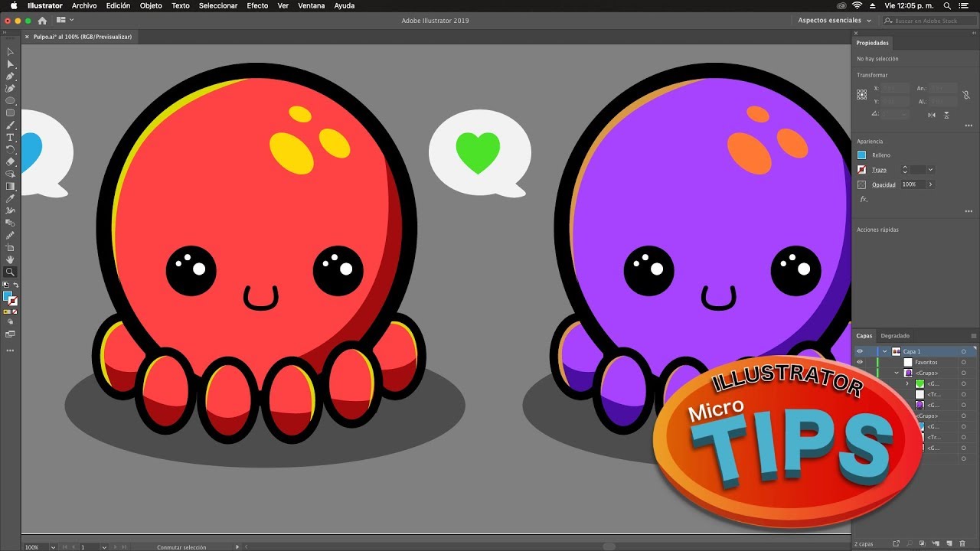The height and width of the screenshot is (551, 980).
Task: Click target circle of Capa 1
Action: pos(964,351)
